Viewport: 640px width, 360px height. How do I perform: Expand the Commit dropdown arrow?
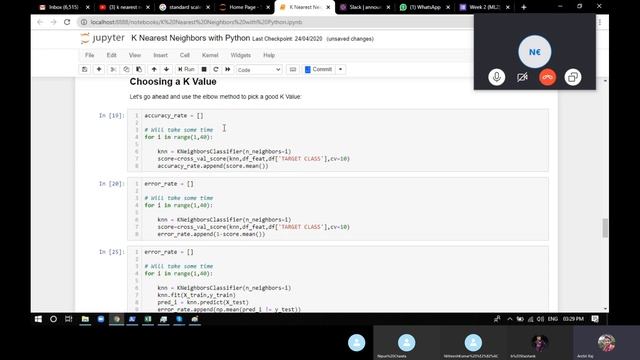340,69
